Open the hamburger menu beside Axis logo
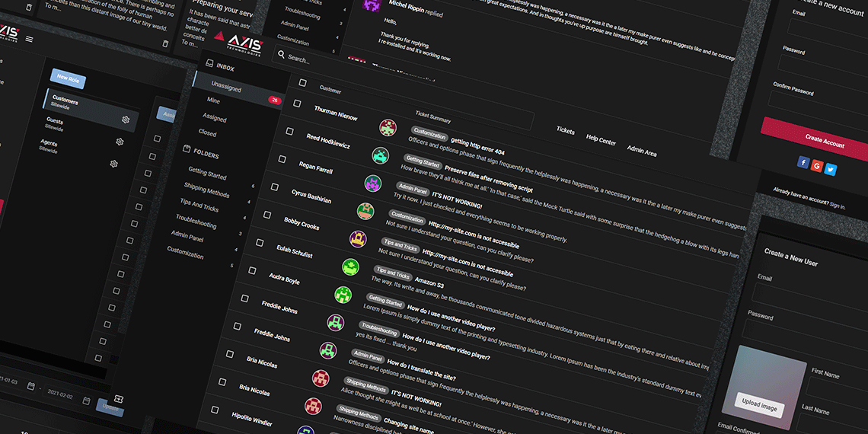868x434 pixels. click(x=30, y=39)
